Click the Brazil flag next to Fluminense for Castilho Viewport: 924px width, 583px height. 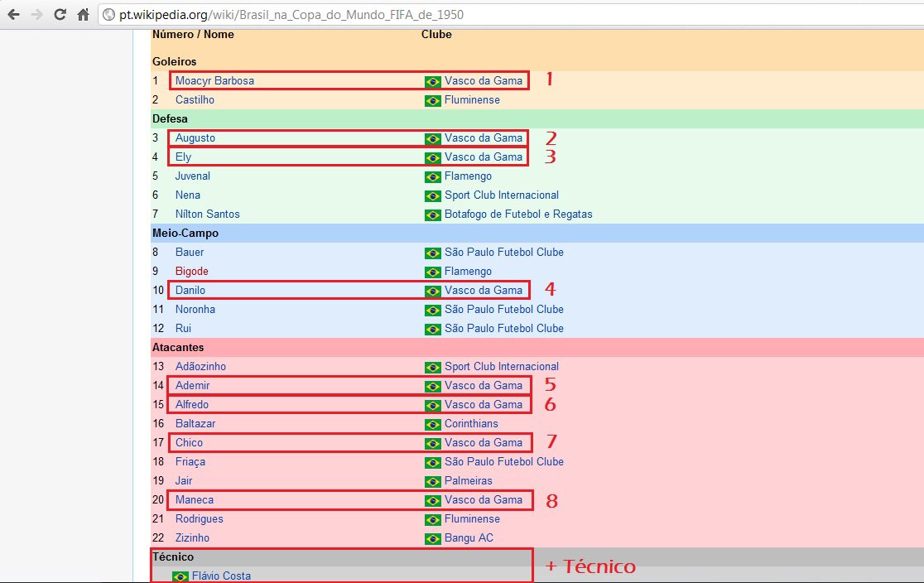tap(432, 101)
